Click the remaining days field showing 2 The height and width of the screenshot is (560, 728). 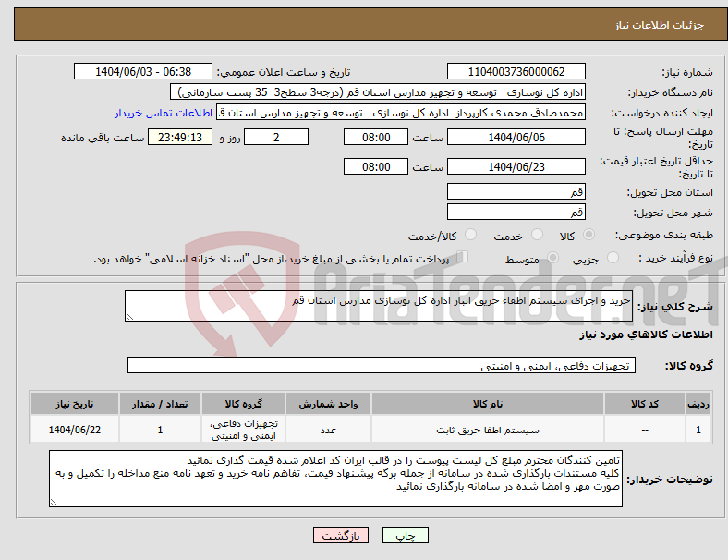click(276, 137)
